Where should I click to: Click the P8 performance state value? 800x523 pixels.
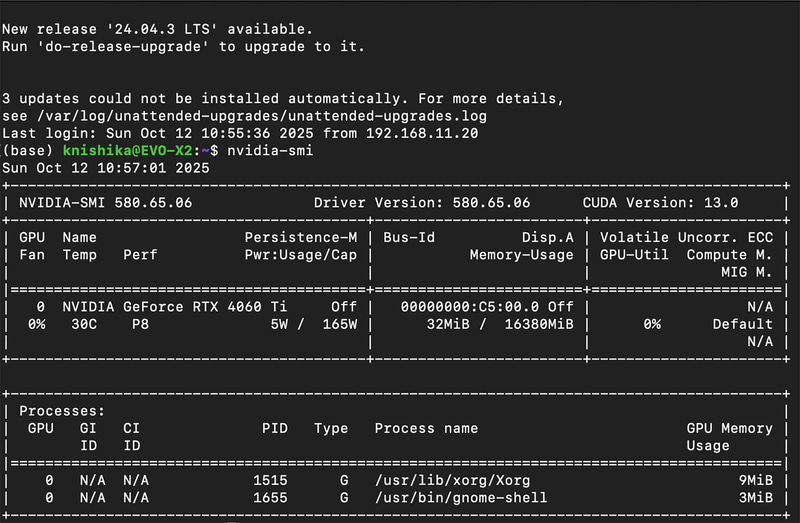pos(140,324)
